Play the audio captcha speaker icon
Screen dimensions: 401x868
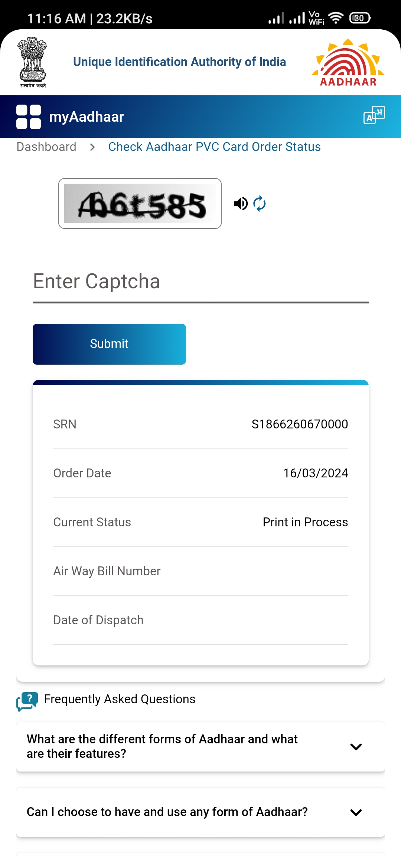point(241,203)
